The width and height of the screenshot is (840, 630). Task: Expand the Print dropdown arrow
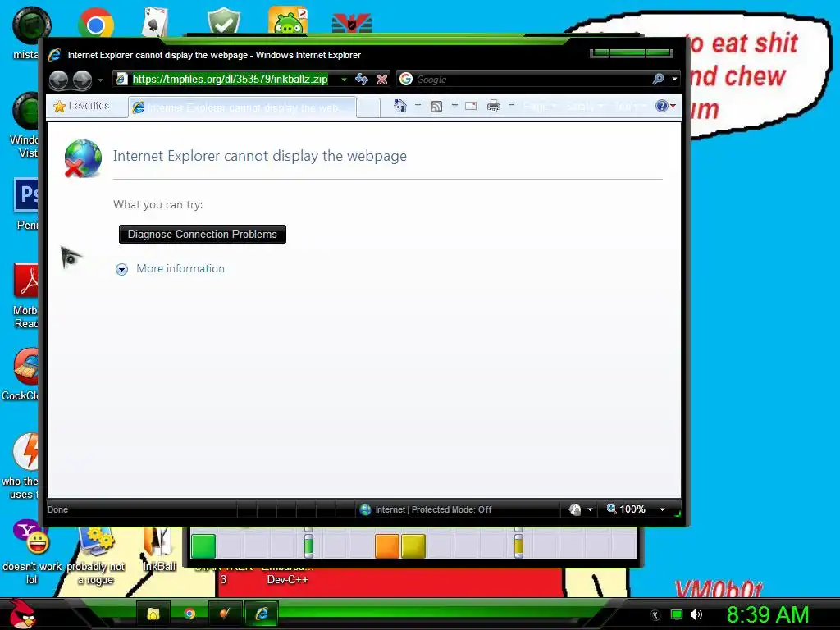(512, 106)
